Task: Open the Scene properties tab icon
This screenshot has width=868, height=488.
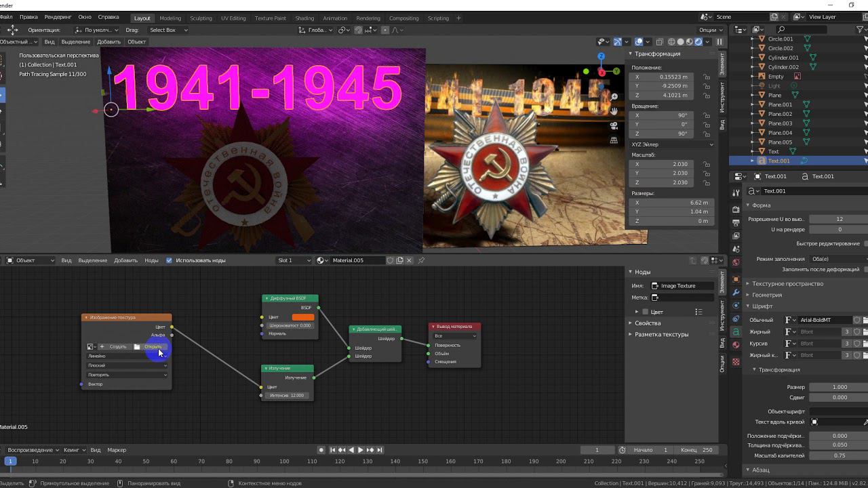Action: point(736,249)
